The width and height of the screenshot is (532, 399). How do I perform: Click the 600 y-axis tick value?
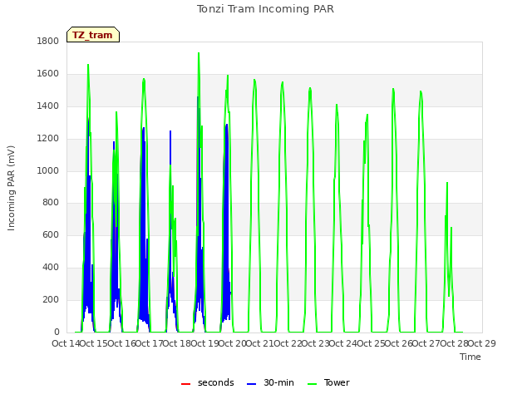tap(51, 234)
